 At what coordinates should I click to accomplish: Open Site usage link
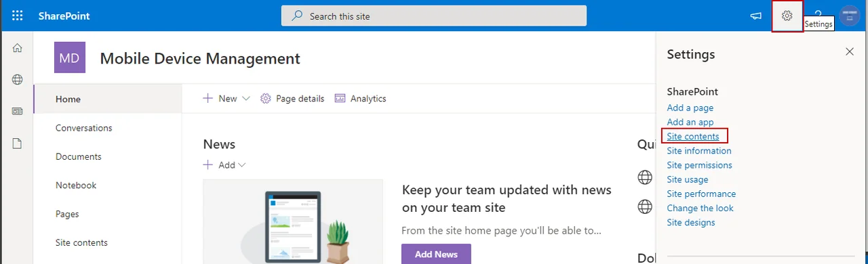coord(688,179)
